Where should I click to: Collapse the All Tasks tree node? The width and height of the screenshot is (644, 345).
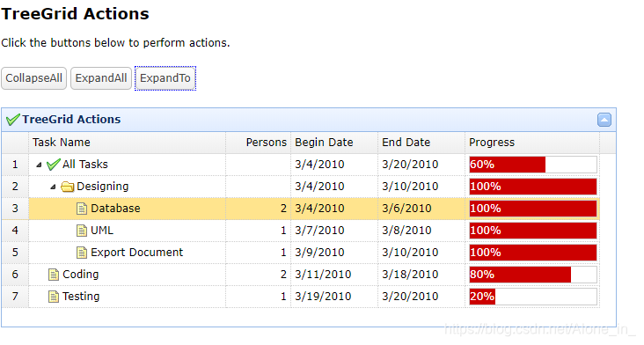[39, 165]
